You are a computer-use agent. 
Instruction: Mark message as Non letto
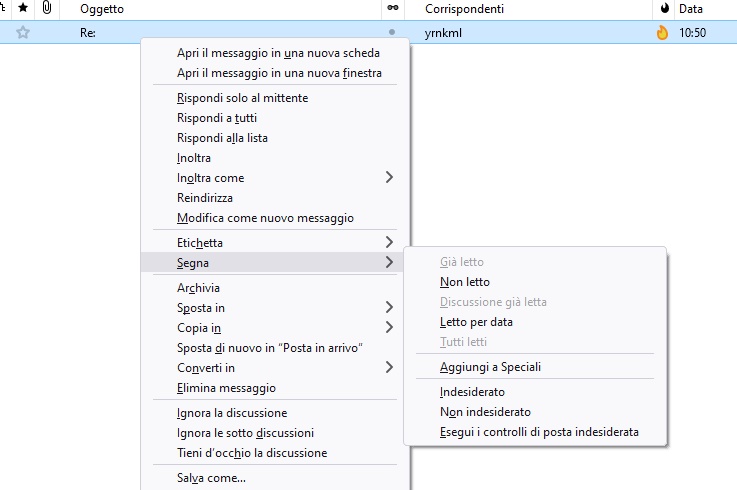[x=535, y=282]
